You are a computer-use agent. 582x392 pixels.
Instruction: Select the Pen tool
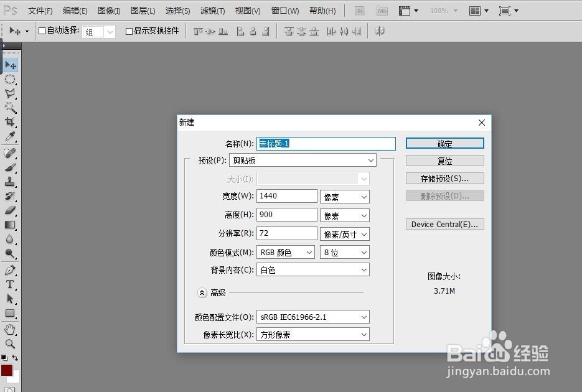[x=10, y=270]
